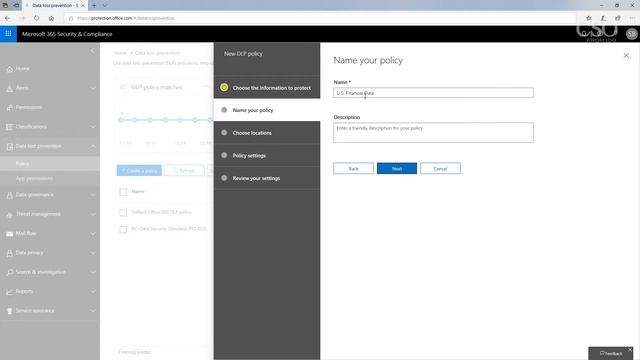
Task: Click the Home icon in sidebar
Action: [x=10, y=69]
